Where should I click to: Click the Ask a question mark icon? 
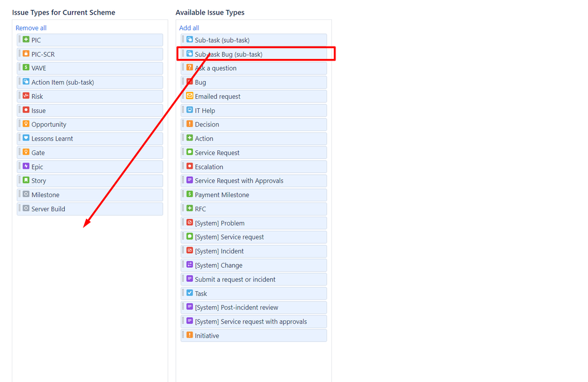click(x=190, y=68)
